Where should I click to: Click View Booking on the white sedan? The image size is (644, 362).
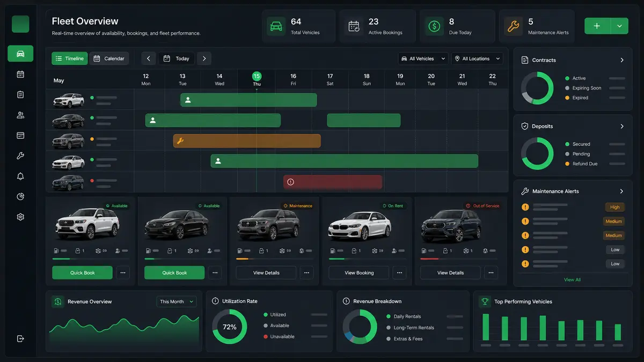tap(359, 272)
